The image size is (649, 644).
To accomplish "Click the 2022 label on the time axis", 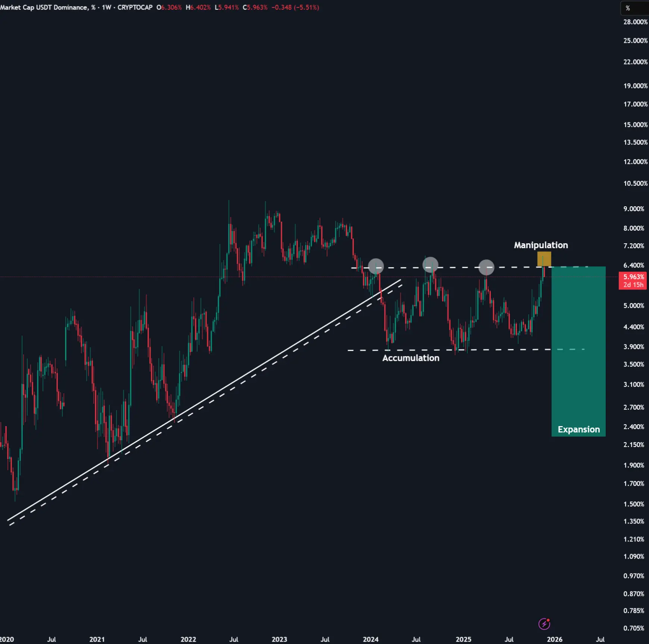I will point(188,639).
